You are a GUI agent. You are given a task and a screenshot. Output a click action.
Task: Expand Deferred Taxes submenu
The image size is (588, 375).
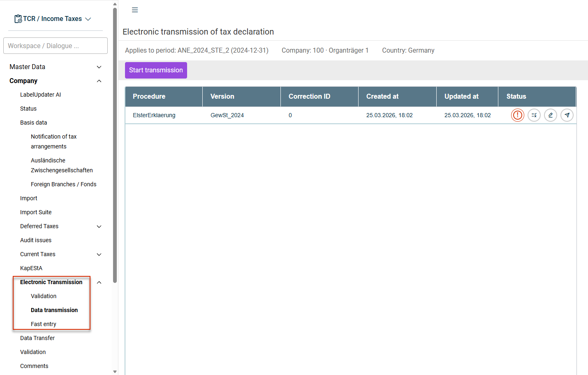(x=99, y=227)
